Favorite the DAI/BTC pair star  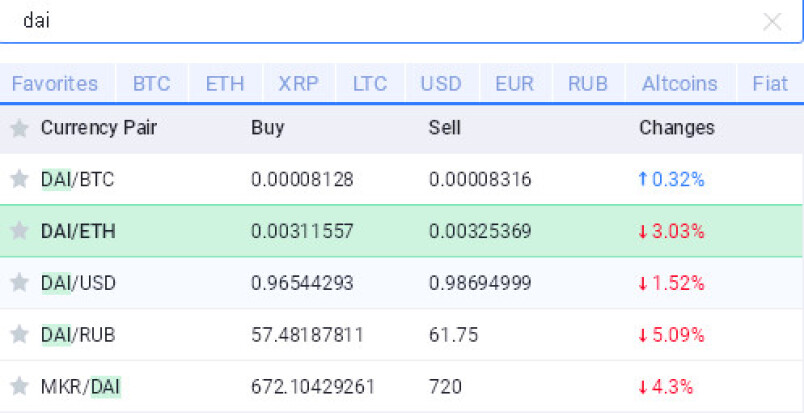coord(19,179)
